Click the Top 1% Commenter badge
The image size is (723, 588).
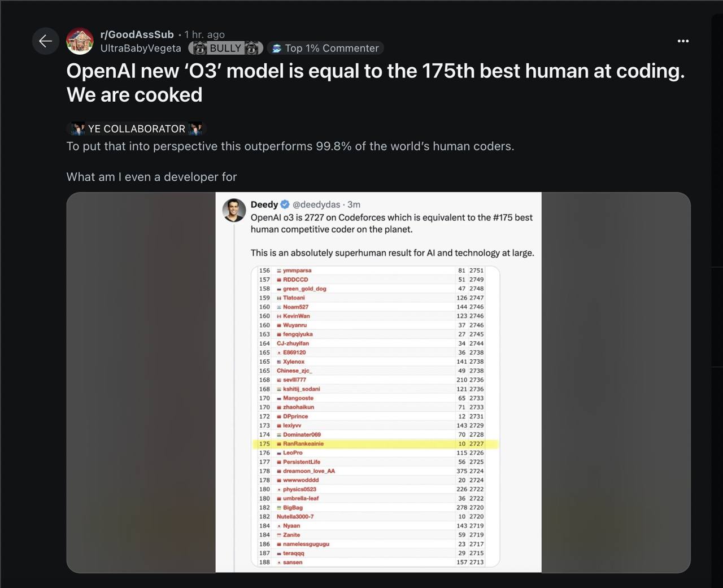pyautogui.click(x=325, y=49)
